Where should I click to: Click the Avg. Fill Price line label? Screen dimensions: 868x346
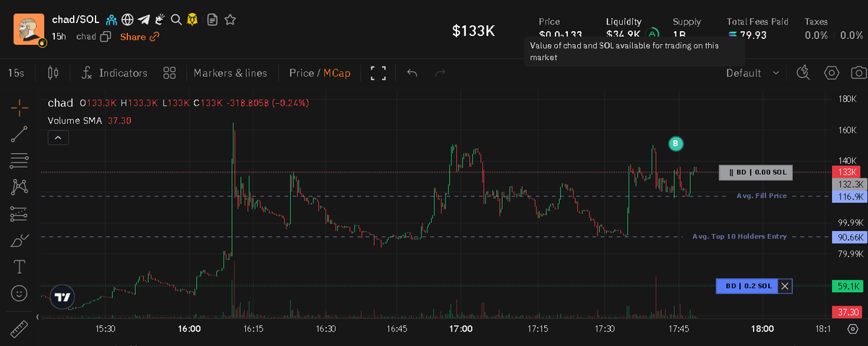click(761, 196)
